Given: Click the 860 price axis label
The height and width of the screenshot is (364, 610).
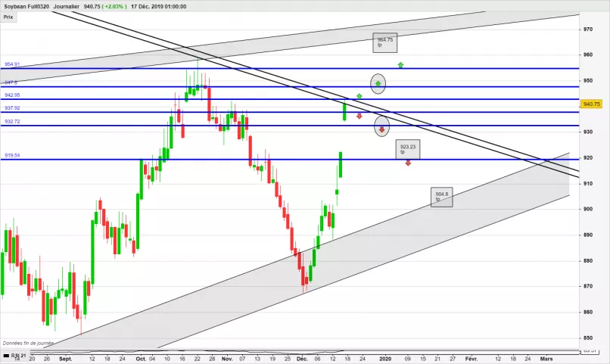Looking at the screenshot, I should click(588, 312).
